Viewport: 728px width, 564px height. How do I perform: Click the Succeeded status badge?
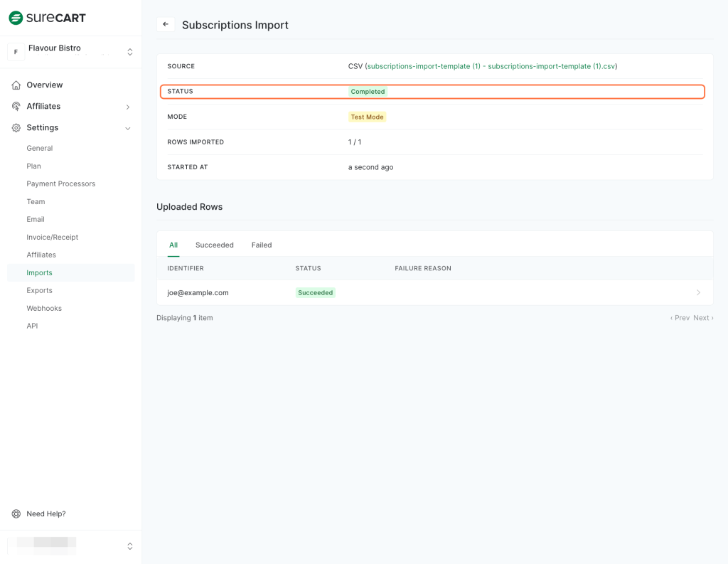tap(316, 292)
